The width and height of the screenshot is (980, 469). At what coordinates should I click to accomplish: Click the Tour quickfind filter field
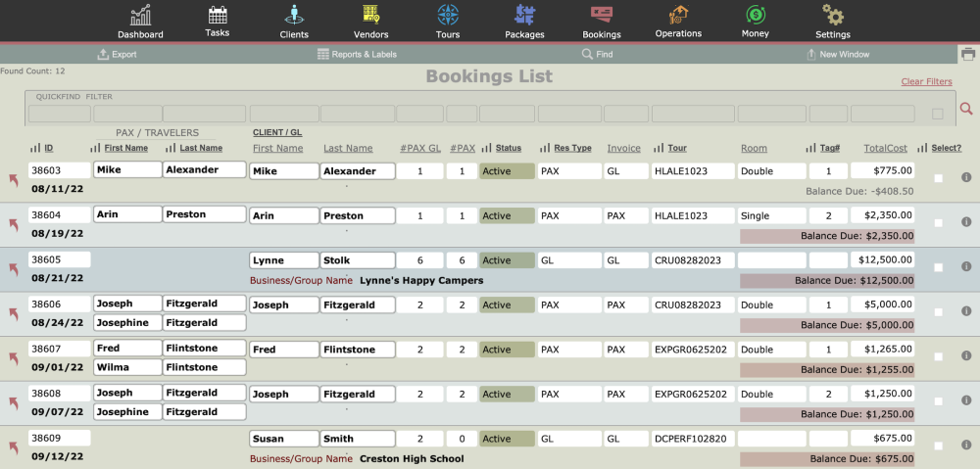(693, 114)
